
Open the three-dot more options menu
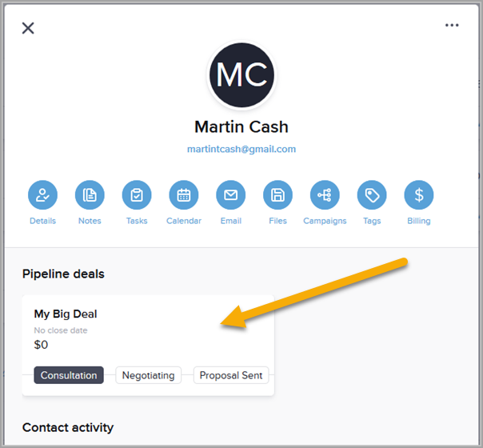pos(452,26)
